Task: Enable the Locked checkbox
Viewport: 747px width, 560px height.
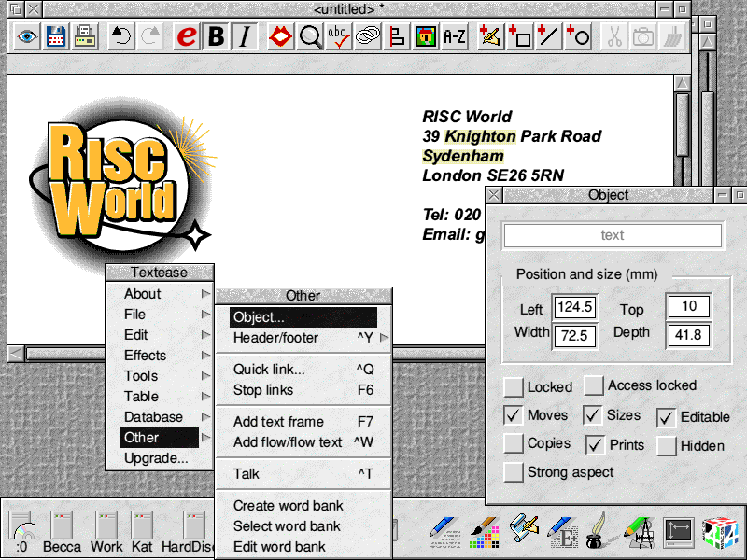Action: (514, 386)
